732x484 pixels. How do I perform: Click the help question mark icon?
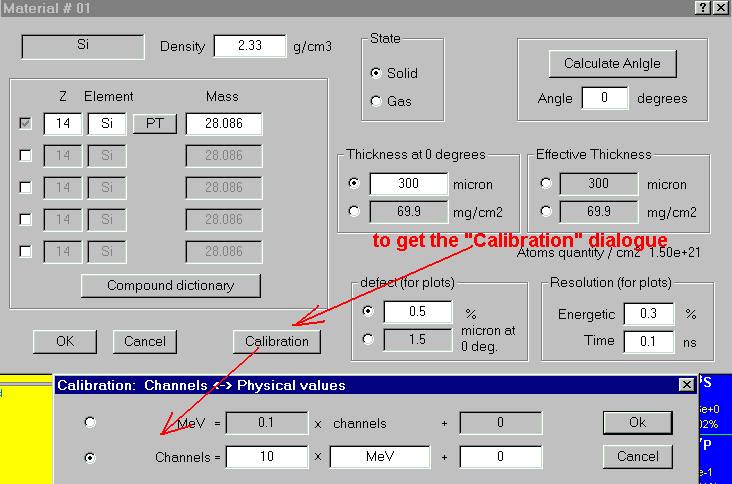coord(702,7)
